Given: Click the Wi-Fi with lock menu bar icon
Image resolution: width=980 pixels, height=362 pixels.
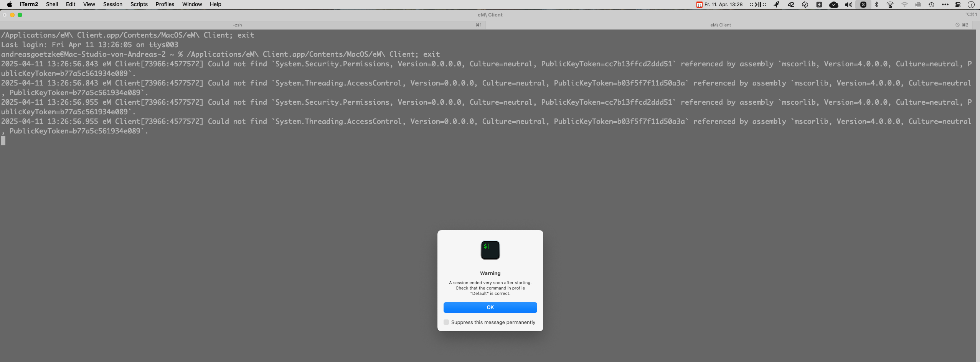Looking at the screenshot, I should (x=890, y=5).
